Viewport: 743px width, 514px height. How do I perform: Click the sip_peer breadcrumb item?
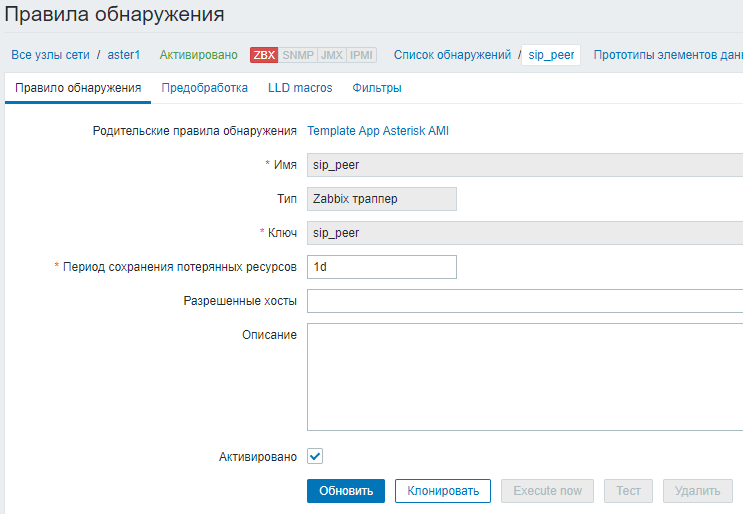click(551, 55)
